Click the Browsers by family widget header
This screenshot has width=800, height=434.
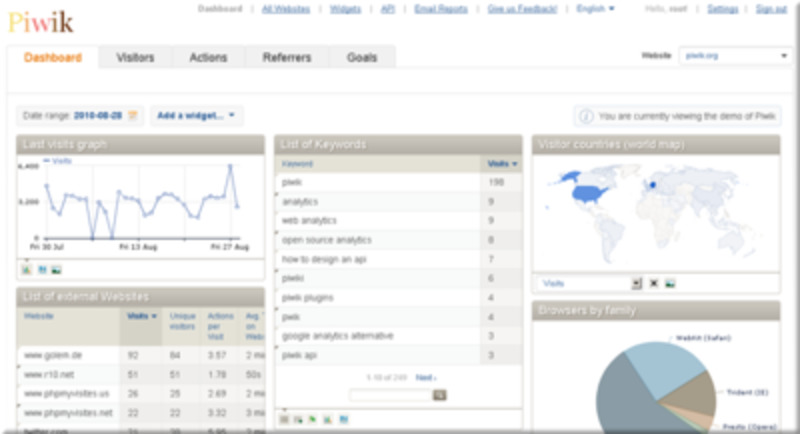[x=656, y=310]
